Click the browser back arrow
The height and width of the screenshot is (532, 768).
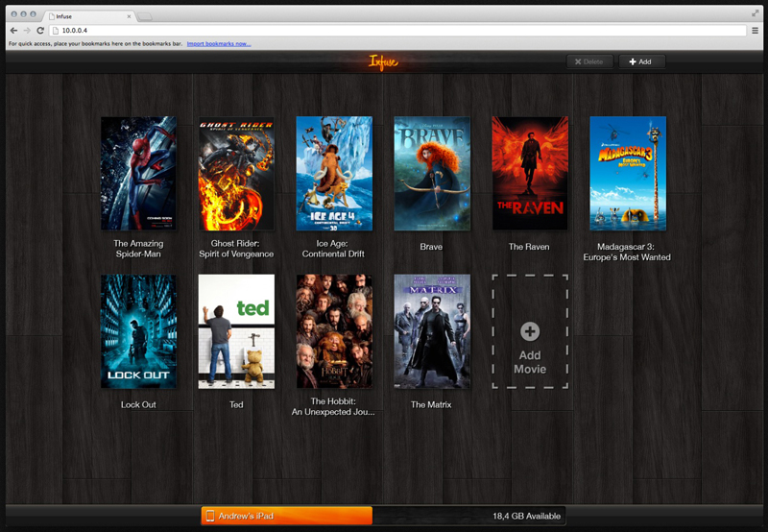(x=13, y=31)
